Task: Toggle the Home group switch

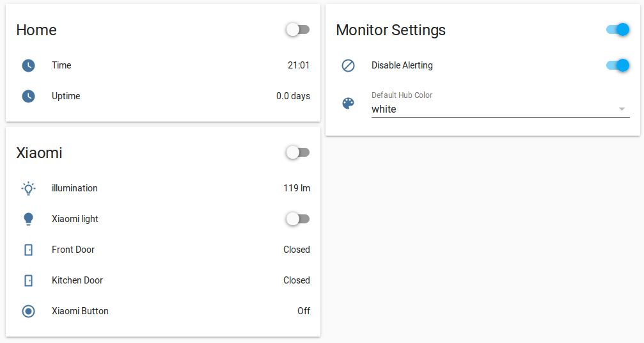Action: coord(298,29)
